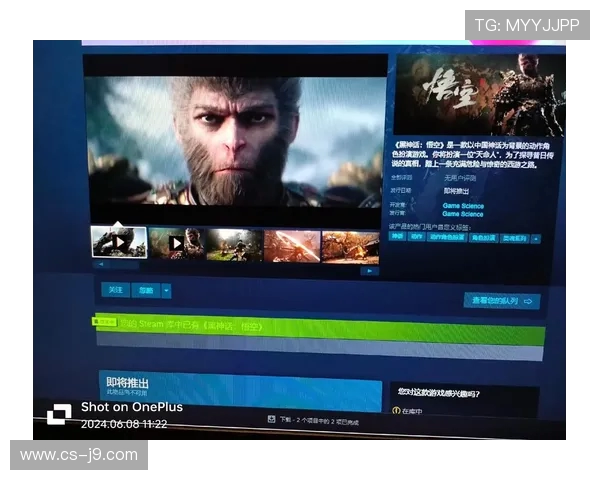Select the fifth tag before plus button
600x480 pixels.
pyautogui.click(x=515, y=238)
